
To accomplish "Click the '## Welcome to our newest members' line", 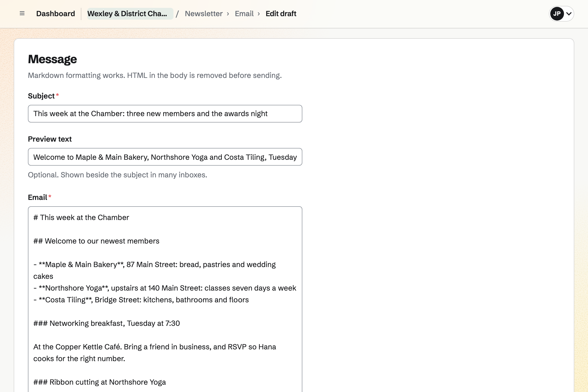I will coord(96,241).
